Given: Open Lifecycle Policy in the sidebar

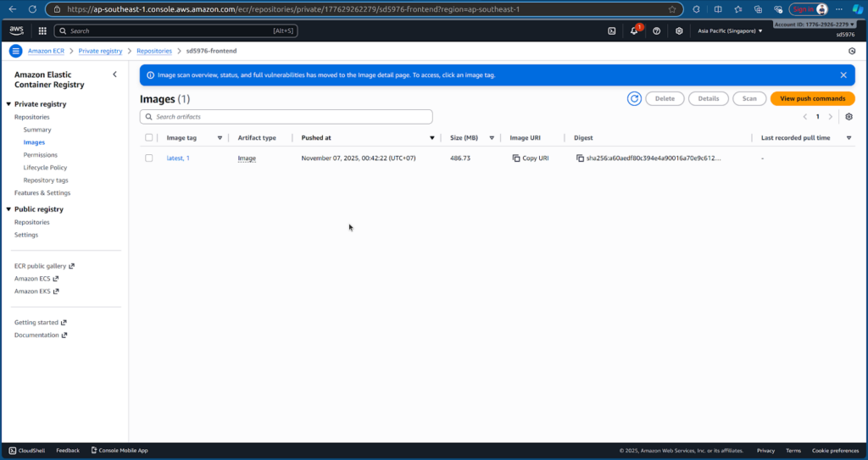Looking at the screenshot, I should pos(45,168).
